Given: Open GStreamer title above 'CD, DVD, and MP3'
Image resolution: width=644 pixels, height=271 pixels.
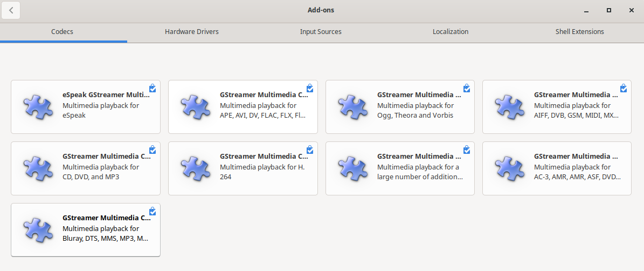Looking at the screenshot, I should click(107, 156).
